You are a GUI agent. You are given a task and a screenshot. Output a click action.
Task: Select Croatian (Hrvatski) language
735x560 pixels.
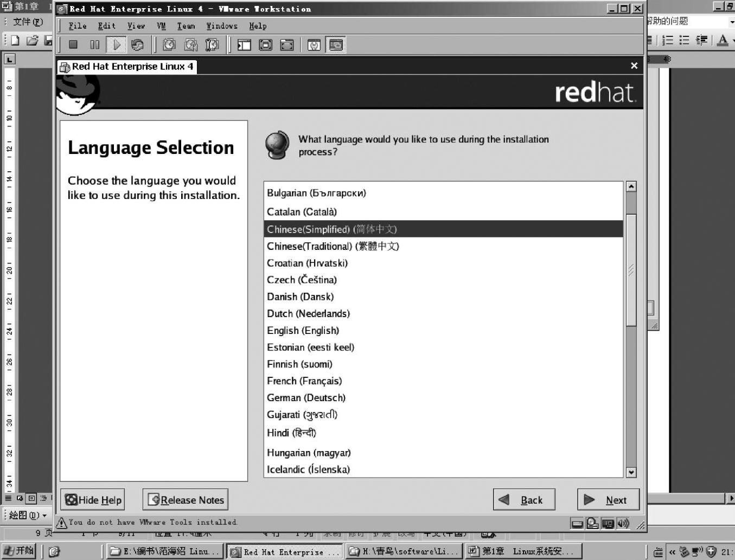(x=443, y=263)
